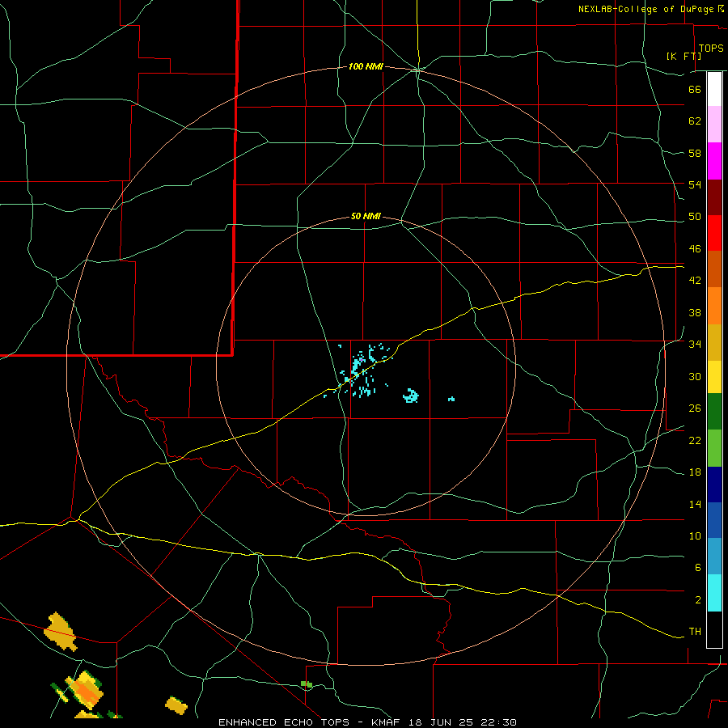The height and width of the screenshot is (728, 728).
Task: Click the round cyan echo east of radar center
Action: 410,396
